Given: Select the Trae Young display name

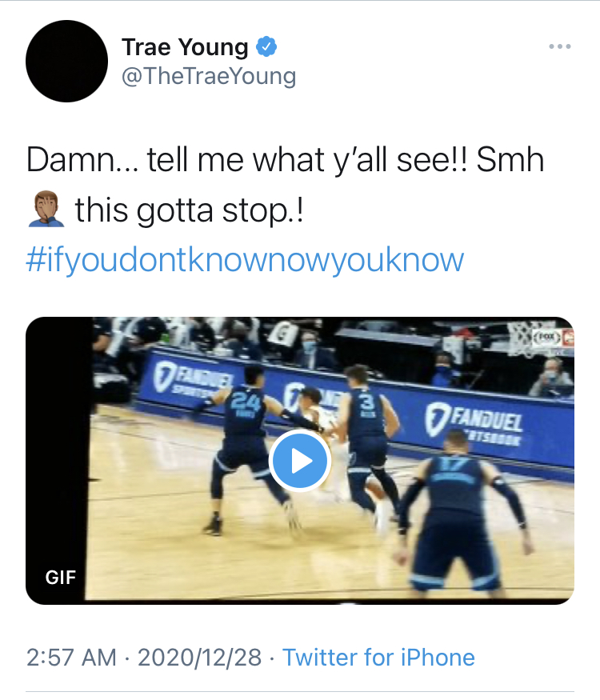Looking at the screenshot, I should tap(185, 47).
